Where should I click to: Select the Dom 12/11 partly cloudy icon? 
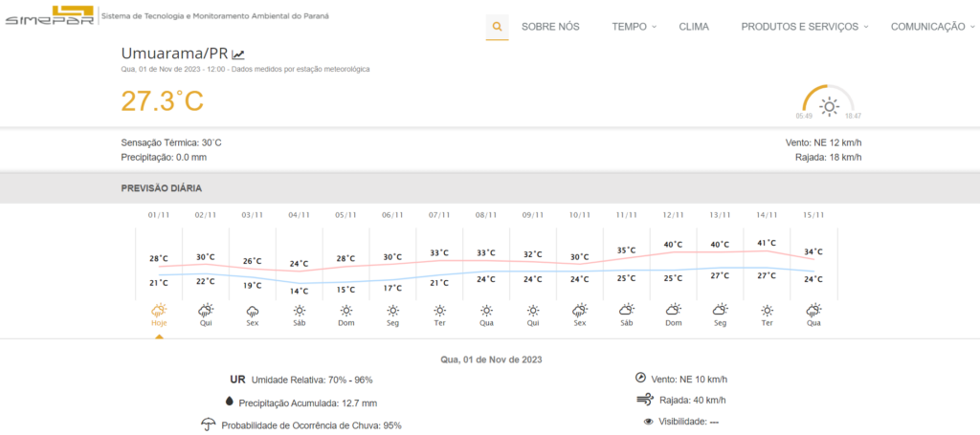click(673, 310)
